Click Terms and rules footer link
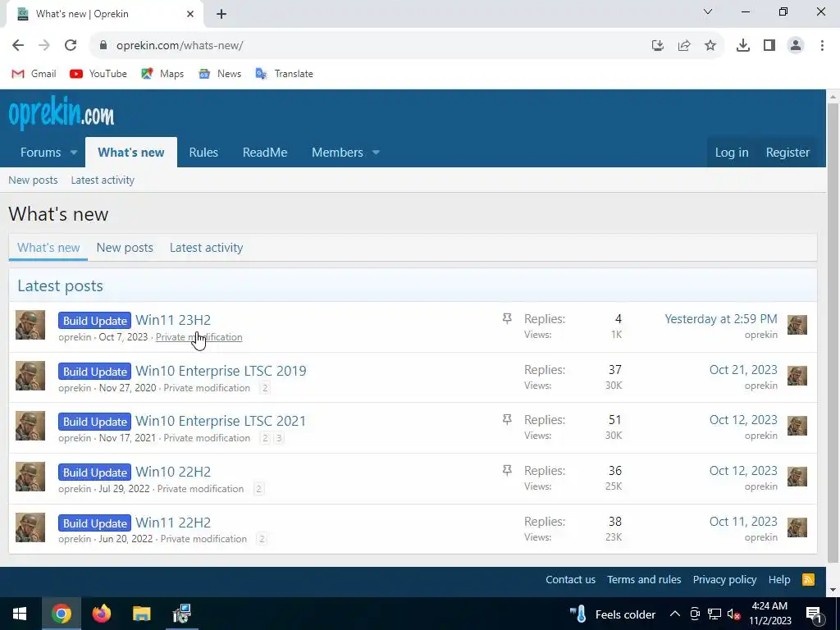This screenshot has height=630, width=840. (x=644, y=580)
